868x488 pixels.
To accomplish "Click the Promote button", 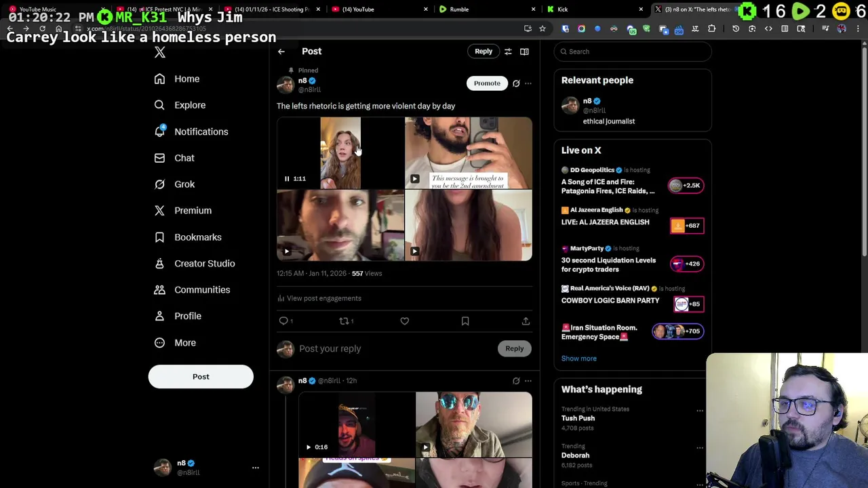I will 487,83.
